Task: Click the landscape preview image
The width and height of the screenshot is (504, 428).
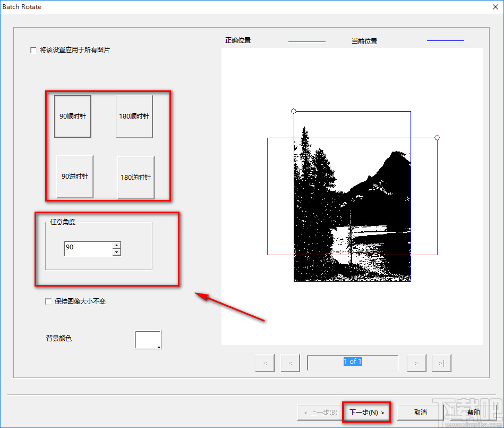Action: (352, 196)
